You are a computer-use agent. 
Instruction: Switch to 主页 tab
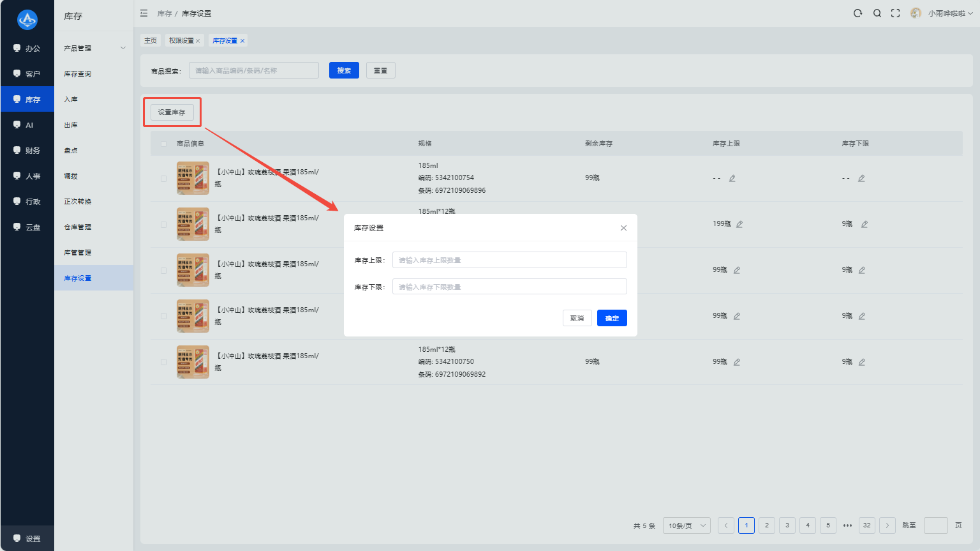tap(151, 41)
